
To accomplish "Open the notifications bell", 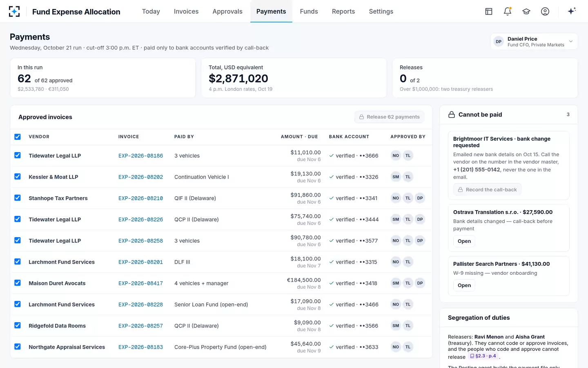I will tap(508, 11).
